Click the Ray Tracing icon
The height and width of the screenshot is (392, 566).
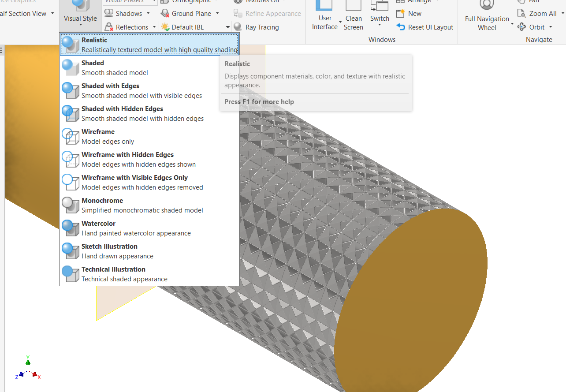pyautogui.click(x=238, y=27)
